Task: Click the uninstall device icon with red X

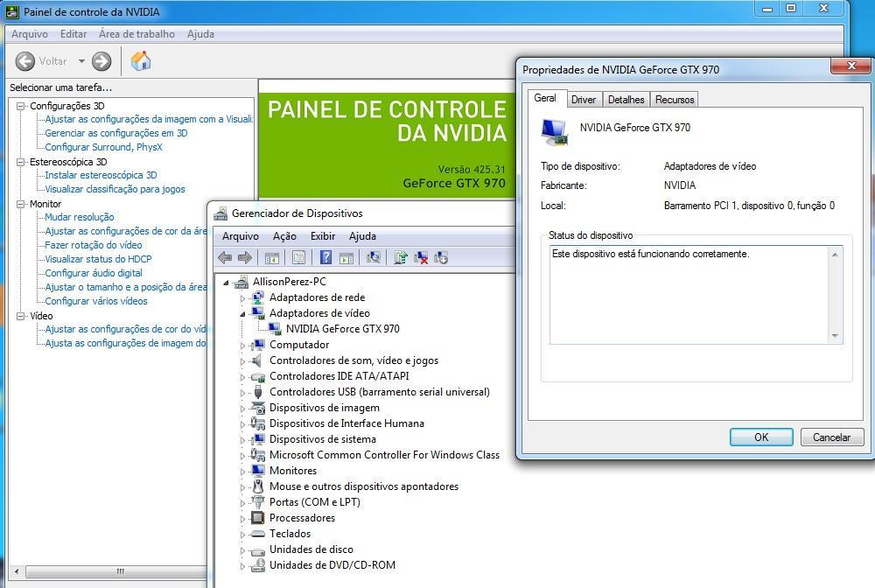Action: (421, 257)
